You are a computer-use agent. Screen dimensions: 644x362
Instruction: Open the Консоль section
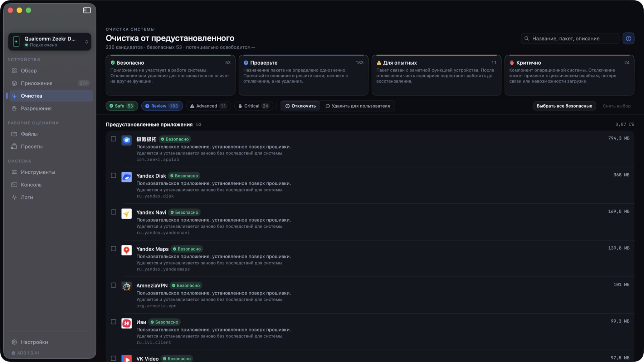point(50,185)
